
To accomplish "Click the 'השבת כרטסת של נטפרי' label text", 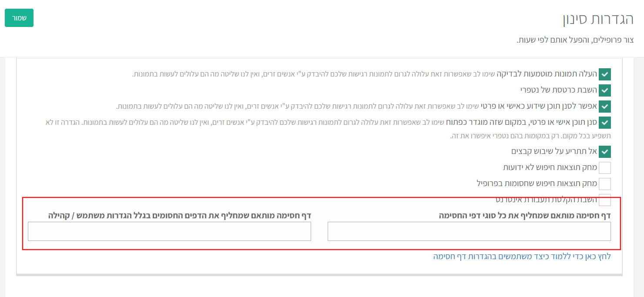I will click(x=558, y=90).
